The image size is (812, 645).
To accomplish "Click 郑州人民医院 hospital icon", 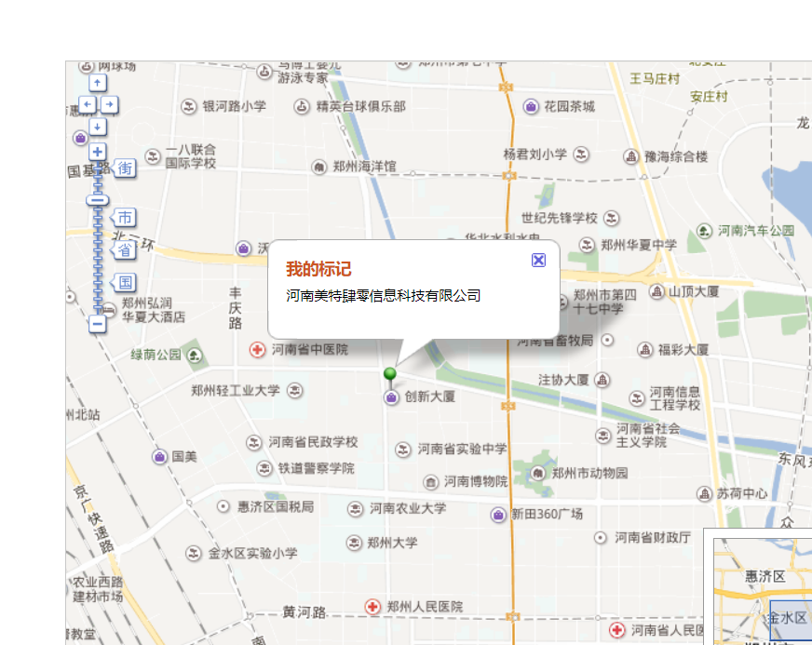I will point(373,607).
